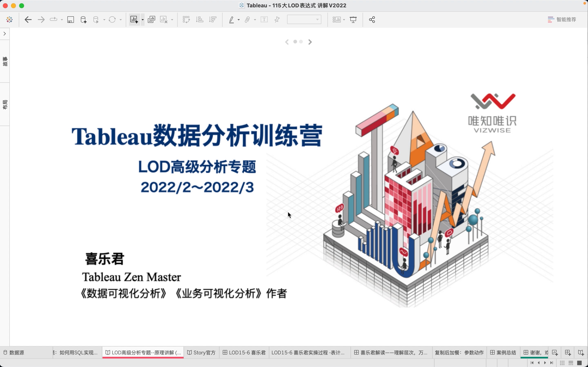The width and height of the screenshot is (588, 367).
Task: Click the new data source icon
Action: 83,19
